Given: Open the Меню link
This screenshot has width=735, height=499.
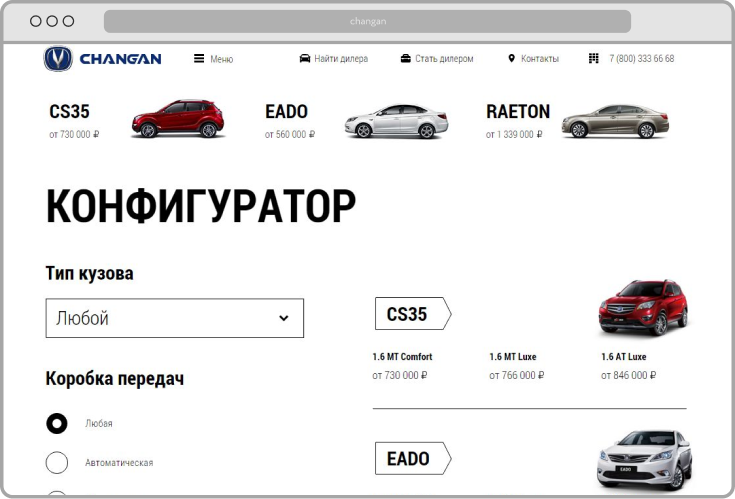Looking at the screenshot, I should tap(221, 59).
